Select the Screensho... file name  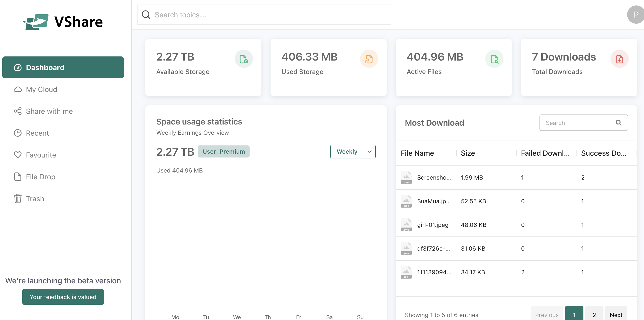[434, 177]
